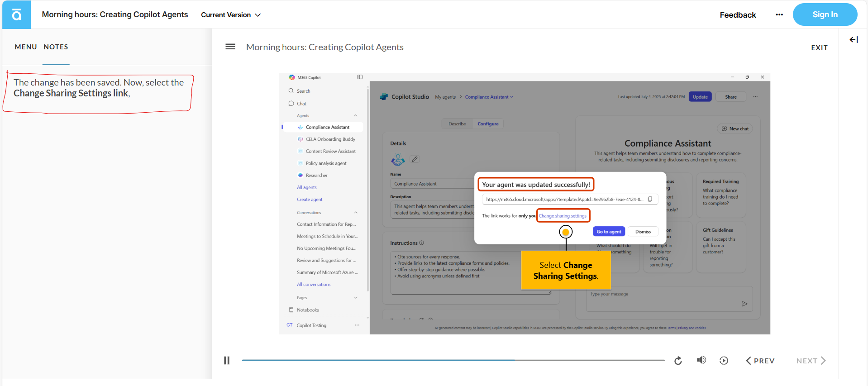
Task: Switch to the Describe tab
Action: click(457, 124)
